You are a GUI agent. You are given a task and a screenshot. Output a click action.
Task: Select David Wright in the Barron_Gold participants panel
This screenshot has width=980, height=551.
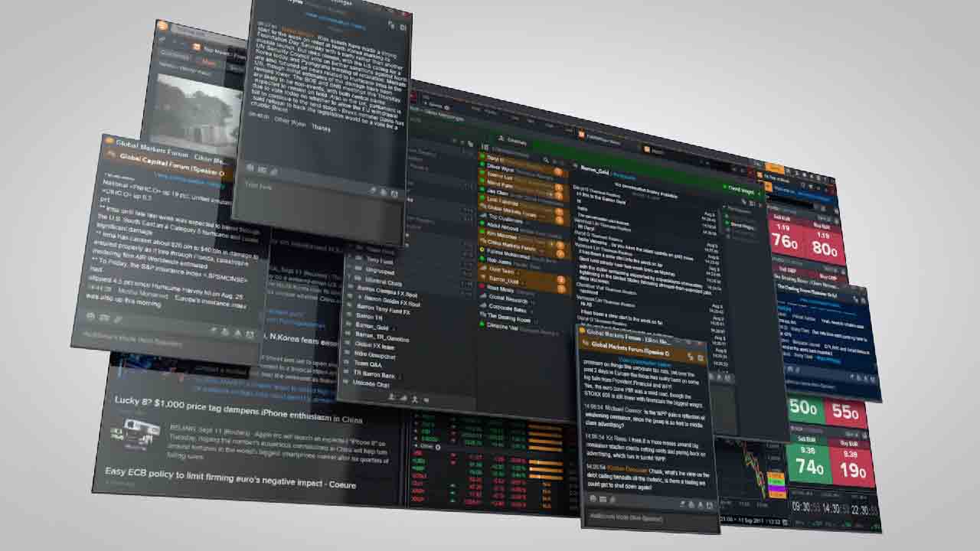click(x=742, y=225)
